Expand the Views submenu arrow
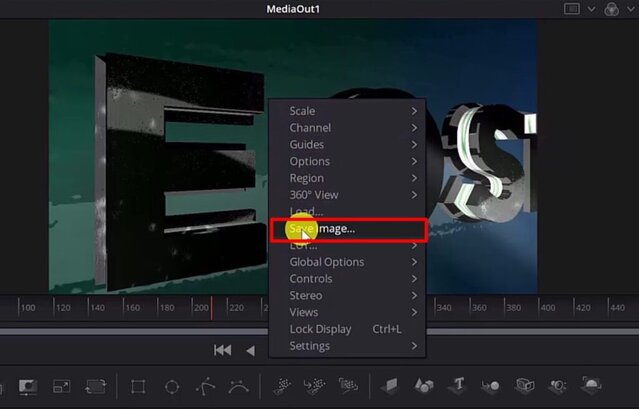The image size is (639, 409). pyautogui.click(x=414, y=312)
